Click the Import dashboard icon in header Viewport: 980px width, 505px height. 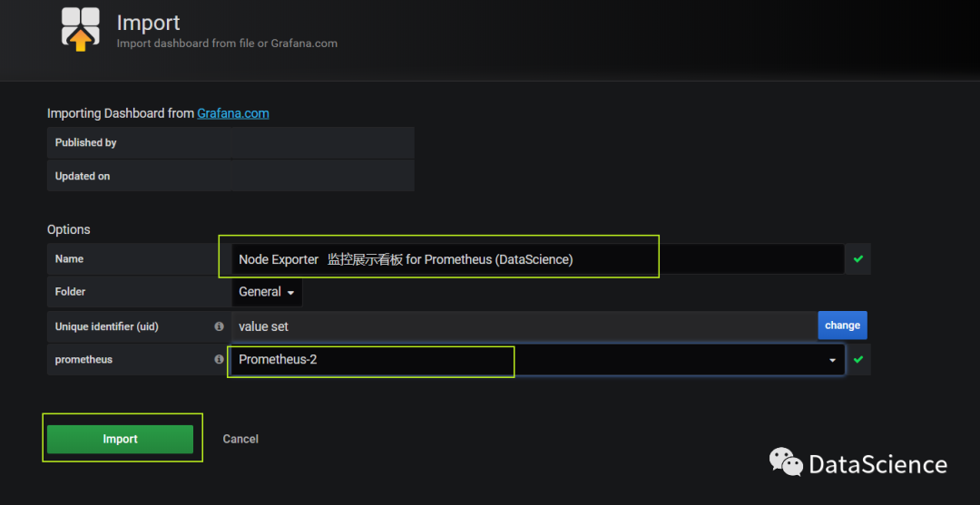pyautogui.click(x=81, y=28)
